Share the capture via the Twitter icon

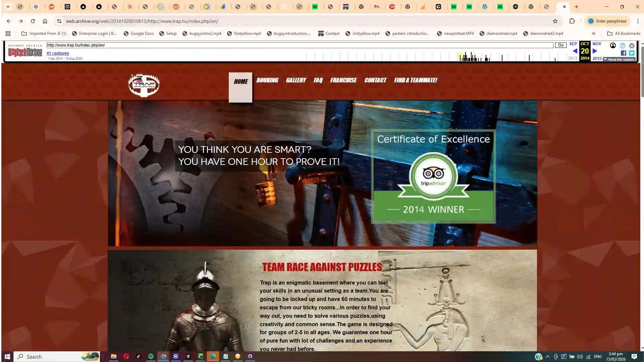pos(632,53)
